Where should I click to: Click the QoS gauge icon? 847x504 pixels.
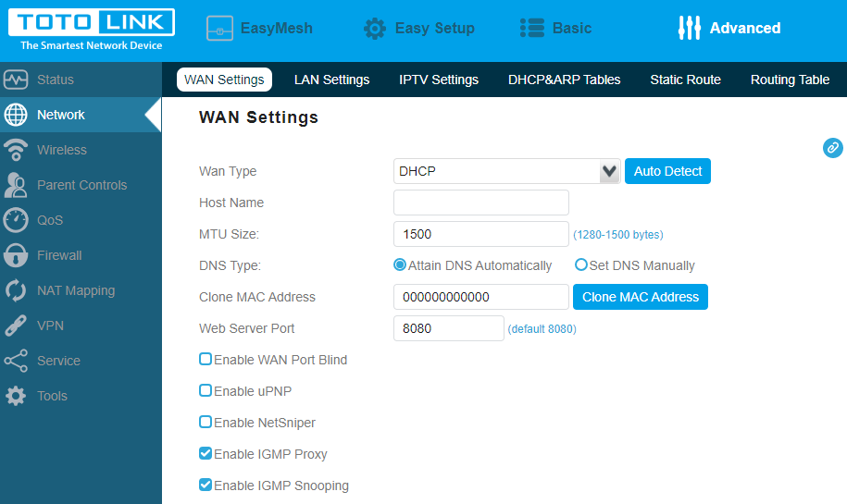point(16,220)
